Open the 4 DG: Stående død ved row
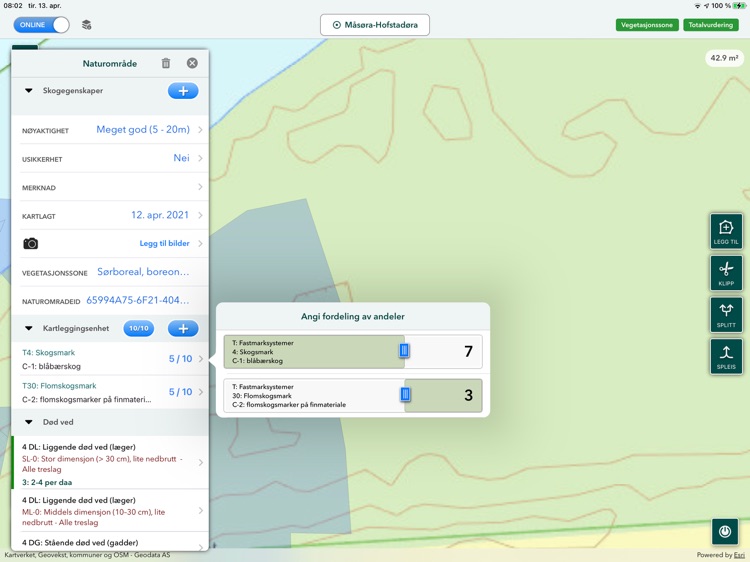 pyautogui.click(x=110, y=542)
